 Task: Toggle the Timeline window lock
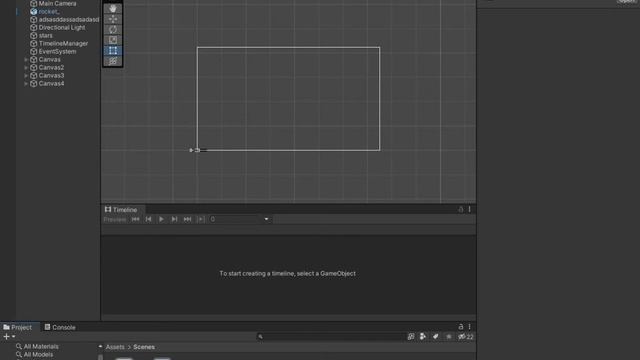(x=461, y=209)
